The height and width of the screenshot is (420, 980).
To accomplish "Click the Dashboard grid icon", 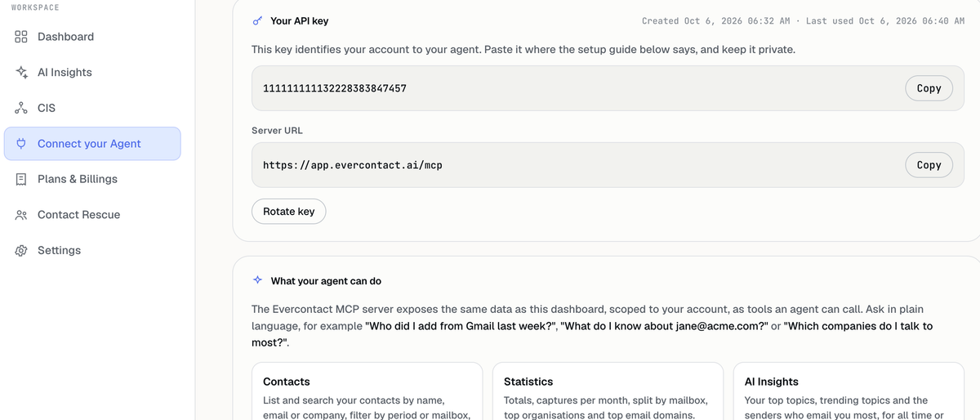I will 21,37.
